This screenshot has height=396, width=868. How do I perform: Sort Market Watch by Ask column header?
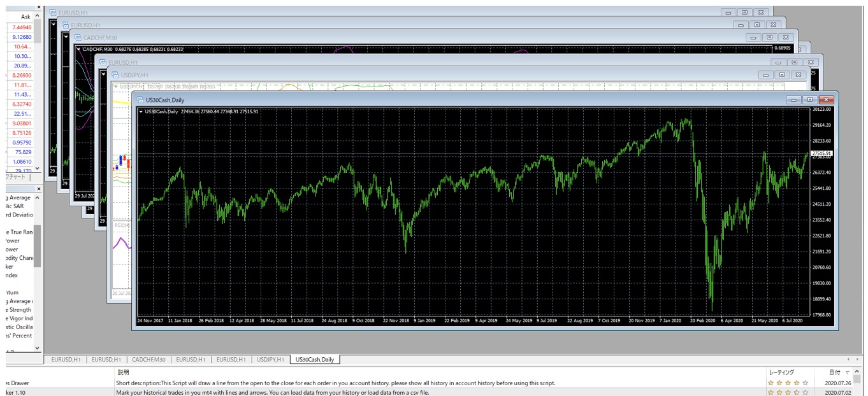tap(20, 17)
